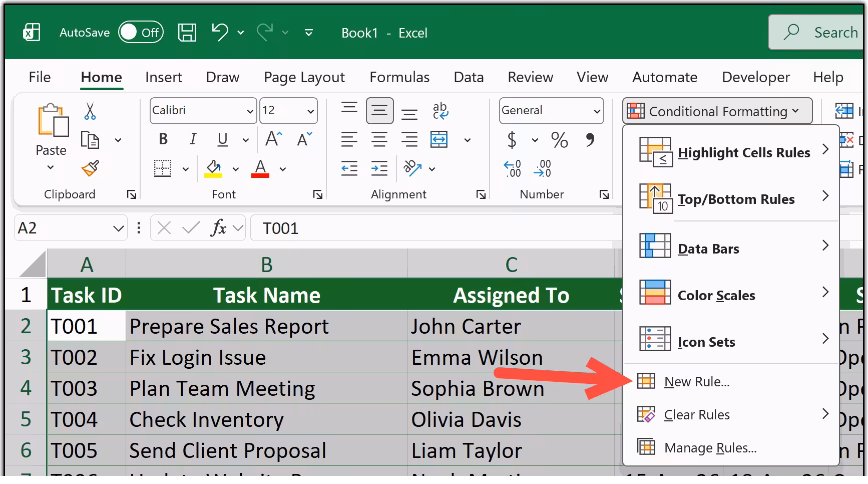Open Font dialog launcher
This screenshot has width=868, height=484.
318,194
